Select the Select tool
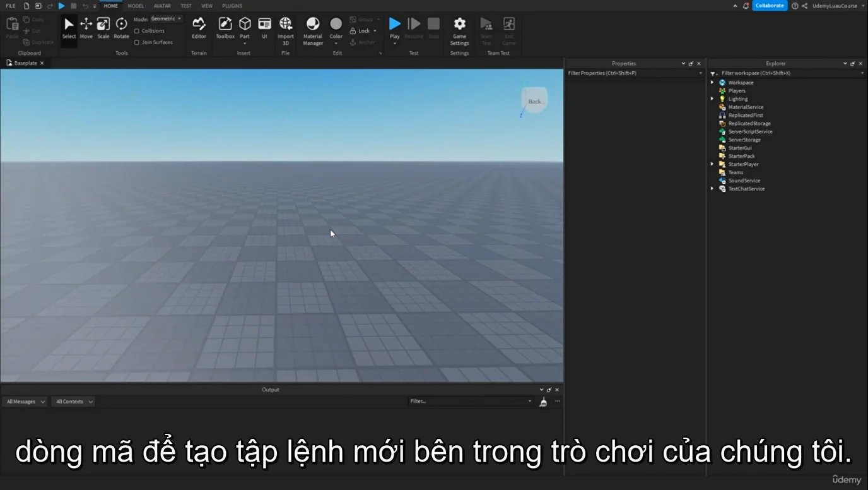Viewport: 868px width, 490px height. 69,28
